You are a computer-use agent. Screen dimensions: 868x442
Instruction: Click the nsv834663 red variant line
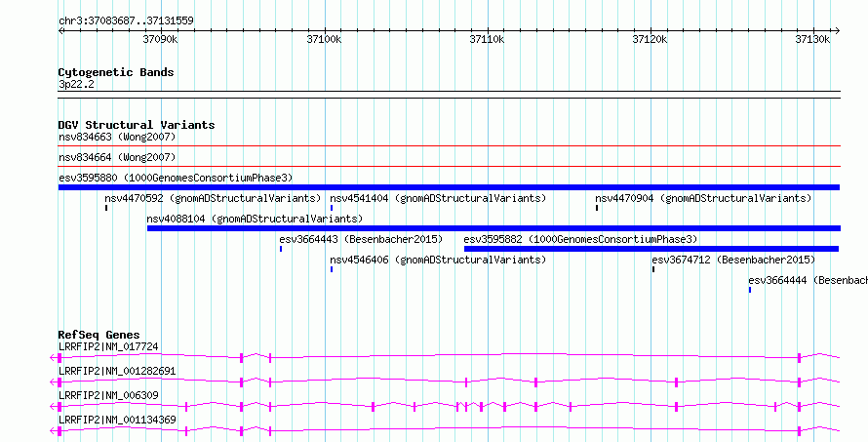[x=449, y=146]
